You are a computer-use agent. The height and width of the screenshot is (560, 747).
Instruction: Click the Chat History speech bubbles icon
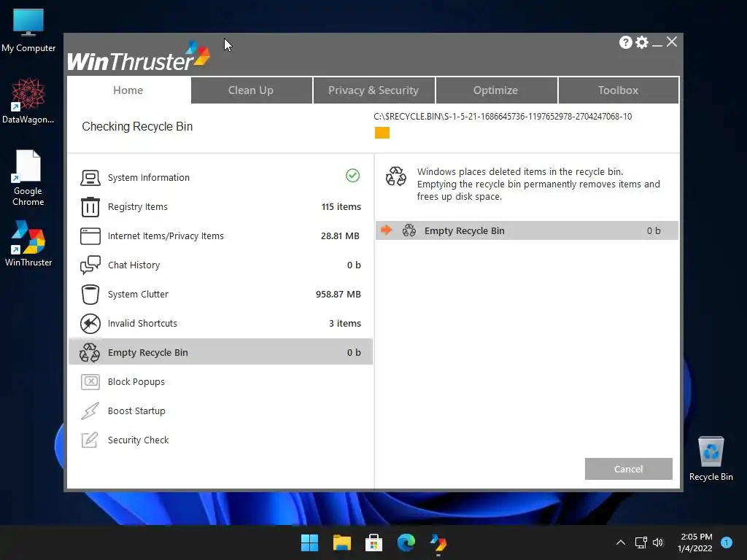(x=90, y=265)
